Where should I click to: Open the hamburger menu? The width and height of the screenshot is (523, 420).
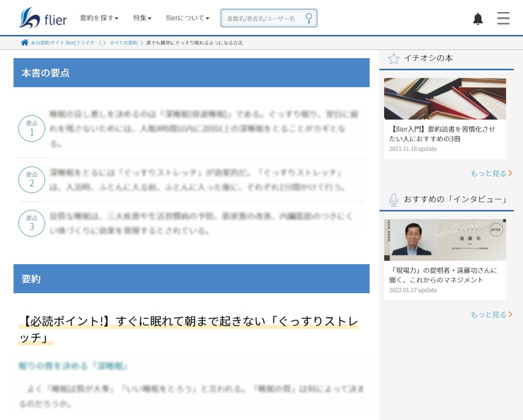click(x=503, y=19)
